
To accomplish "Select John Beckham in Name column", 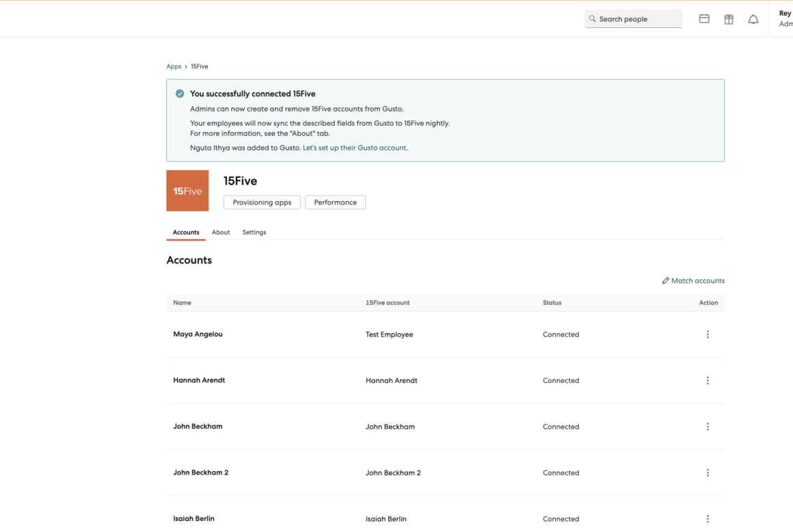I will coord(198,426).
